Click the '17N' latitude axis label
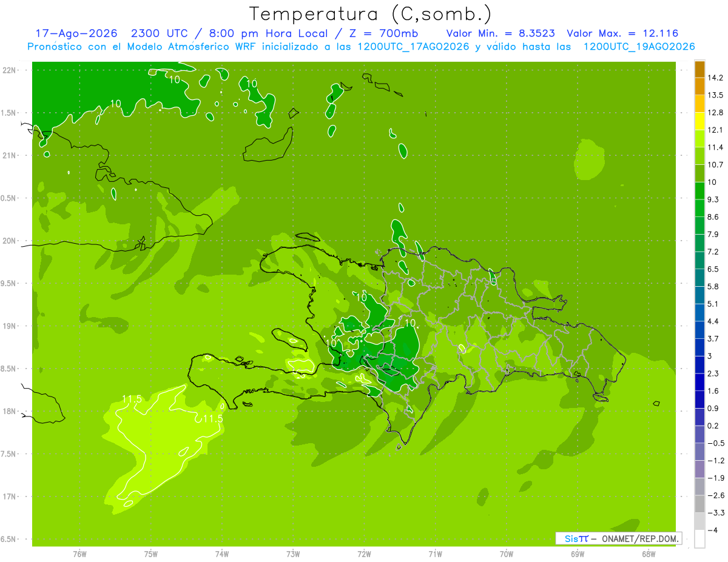The image size is (728, 562). click(x=9, y=497)
